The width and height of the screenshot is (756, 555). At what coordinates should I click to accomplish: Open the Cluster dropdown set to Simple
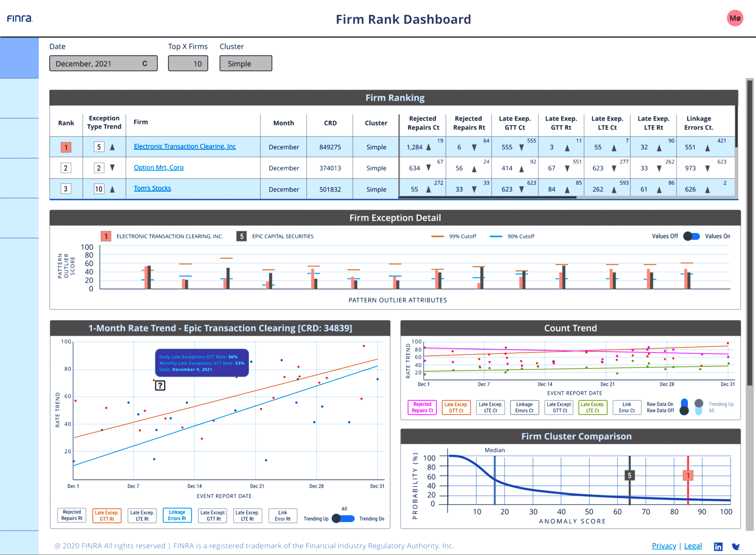coord(246,64)
